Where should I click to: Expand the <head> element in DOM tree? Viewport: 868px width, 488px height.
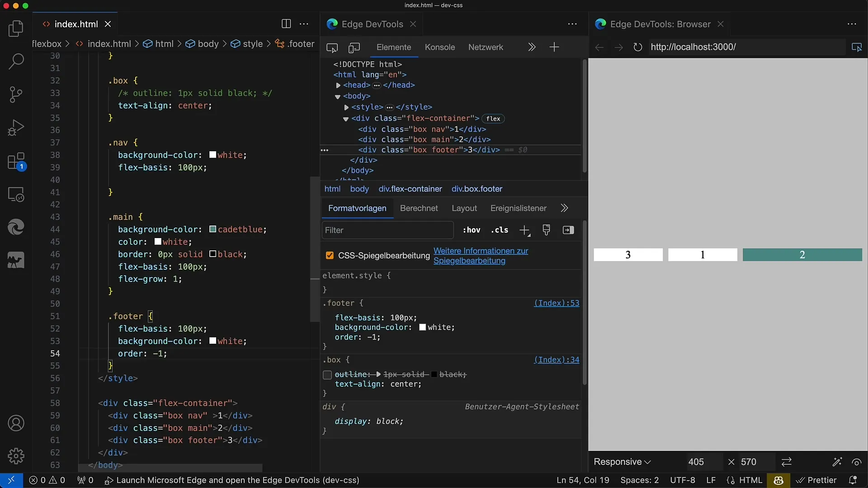(x=338, y=85)
